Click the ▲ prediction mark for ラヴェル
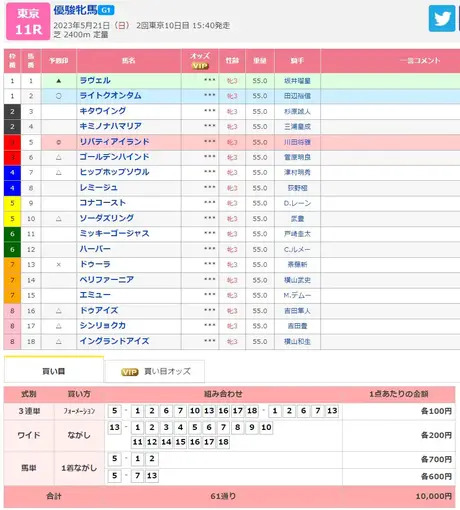This screenshot has width=460, height=510. pos(59,81)
